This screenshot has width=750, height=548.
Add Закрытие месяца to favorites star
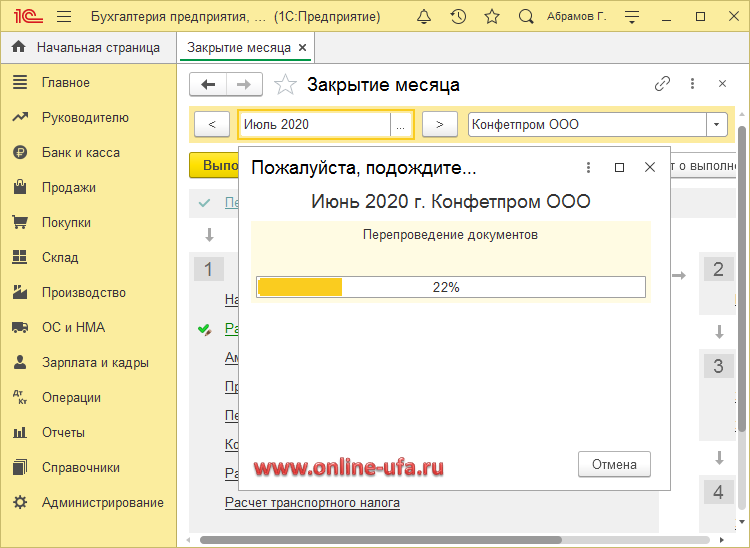[285, 85]
